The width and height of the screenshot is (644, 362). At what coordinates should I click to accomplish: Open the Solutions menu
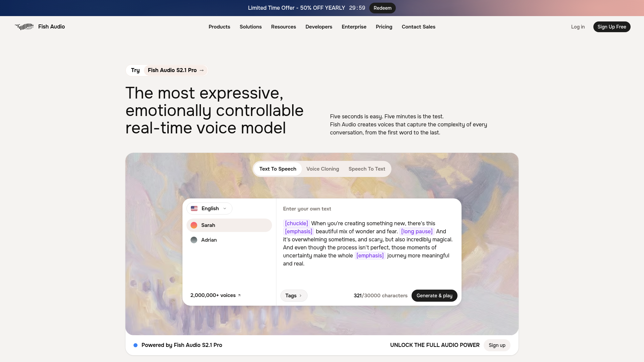251,27
